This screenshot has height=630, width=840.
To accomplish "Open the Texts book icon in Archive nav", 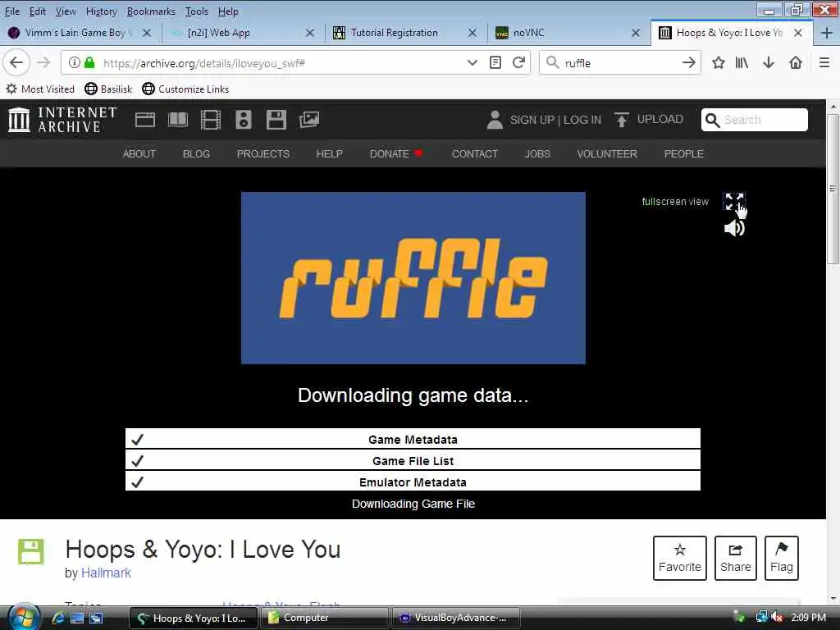I will (x=178, y=120).
